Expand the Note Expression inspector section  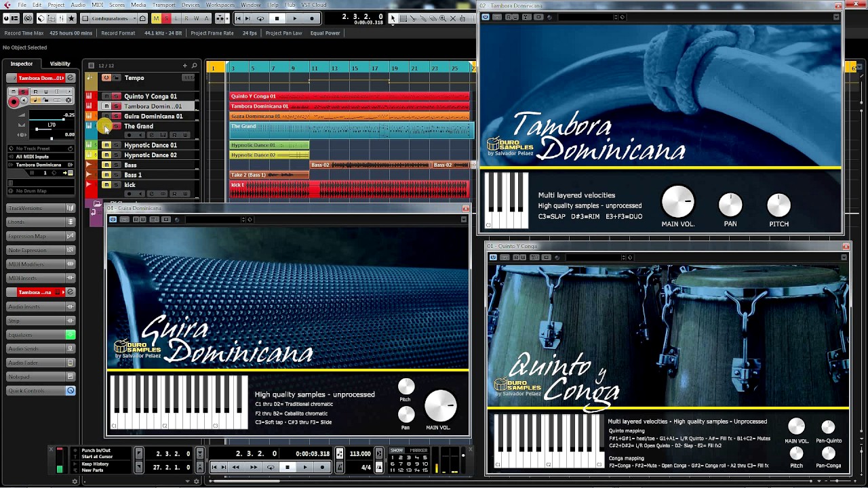(x=41, y=250)
